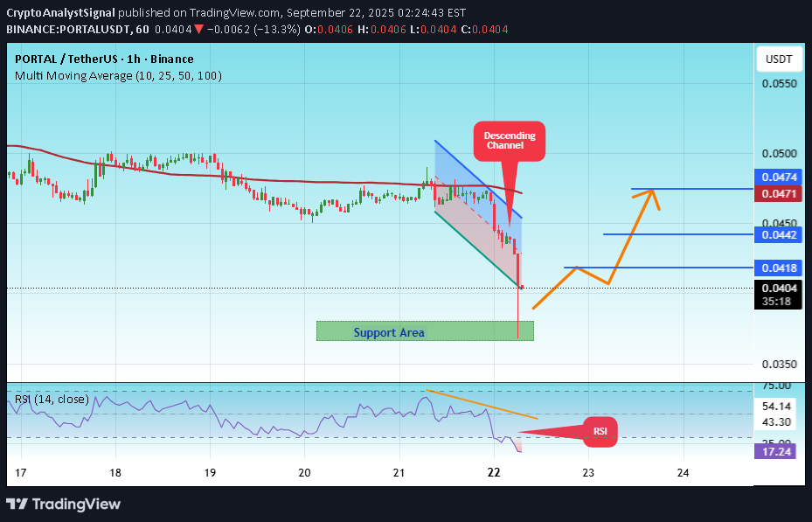Click the USDT currency button
Screen dimensions: 812x522
[x=778, y=59]
